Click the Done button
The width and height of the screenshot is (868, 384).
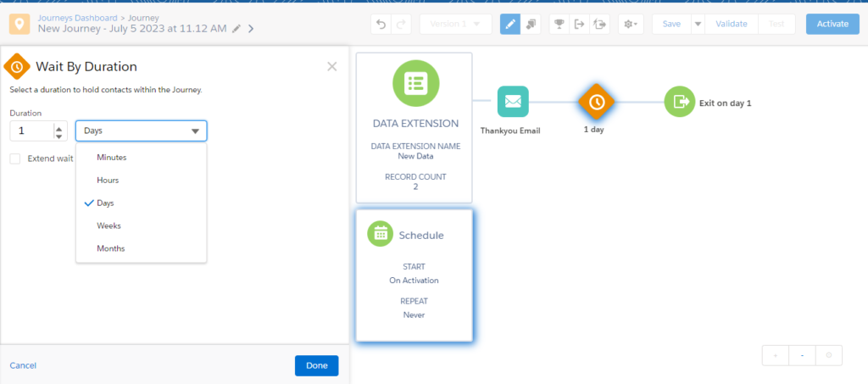click(316, 365)
